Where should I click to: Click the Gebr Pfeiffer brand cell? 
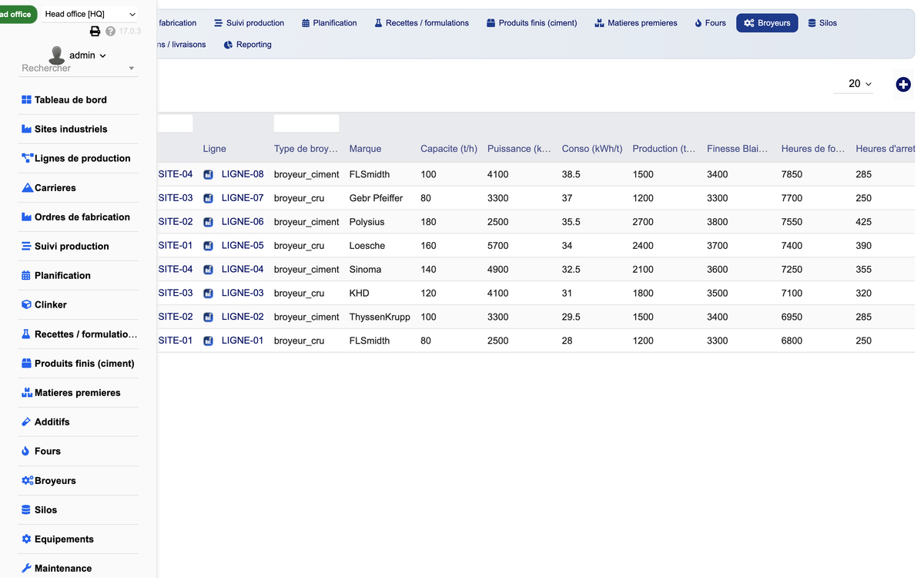coord(376,198)
